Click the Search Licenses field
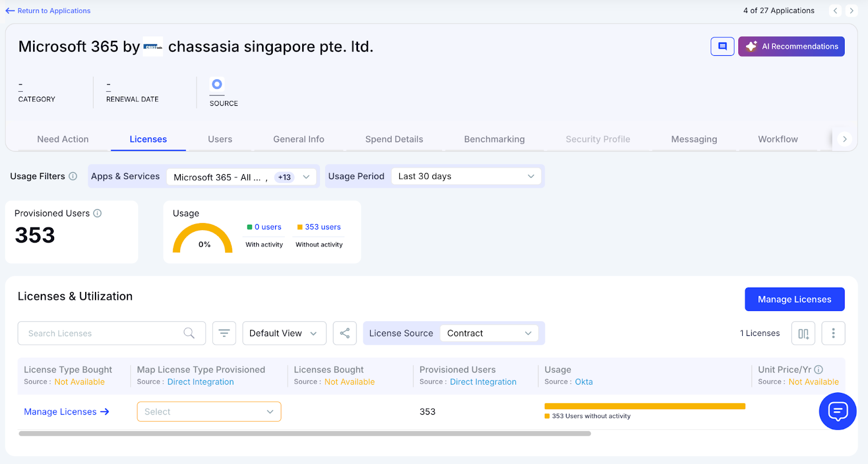 (111, 333)
